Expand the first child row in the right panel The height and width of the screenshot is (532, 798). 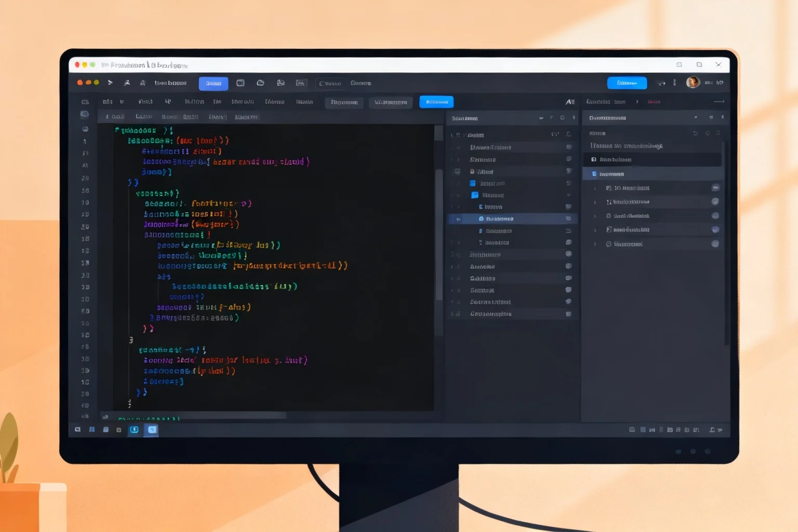595,188
